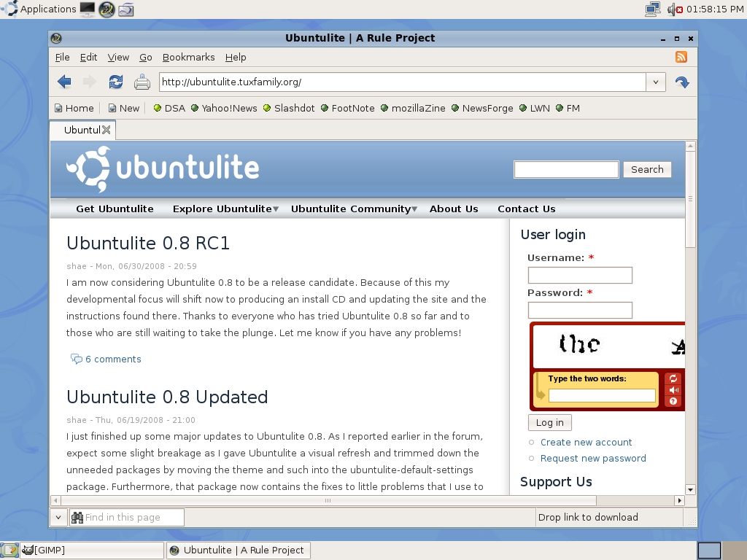Screen dimensions: 747x560
Task: Focus the site search text box
Action: (x=566, y=169)
